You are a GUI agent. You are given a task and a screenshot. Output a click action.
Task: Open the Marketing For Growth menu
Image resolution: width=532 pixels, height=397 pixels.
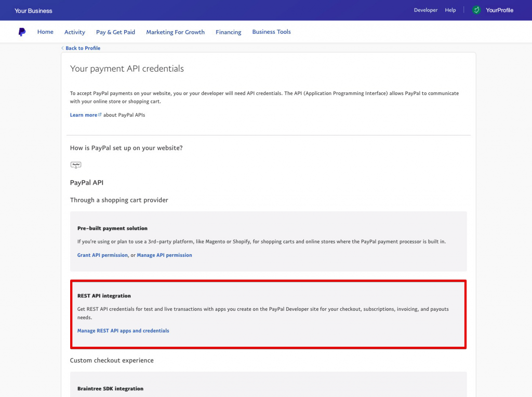tap(175, 32)
